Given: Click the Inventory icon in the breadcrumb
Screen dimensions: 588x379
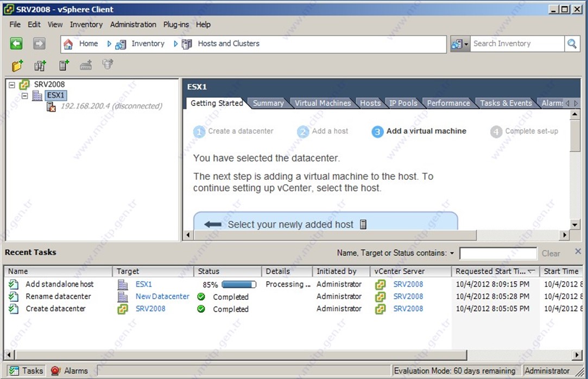Looking at the screenshot, I should coord(121,44).
